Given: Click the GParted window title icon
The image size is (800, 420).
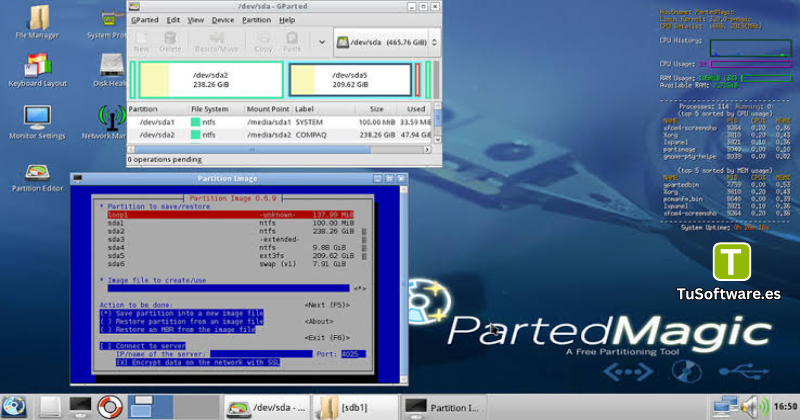Looking at the screenshot, I should point(134,6).
